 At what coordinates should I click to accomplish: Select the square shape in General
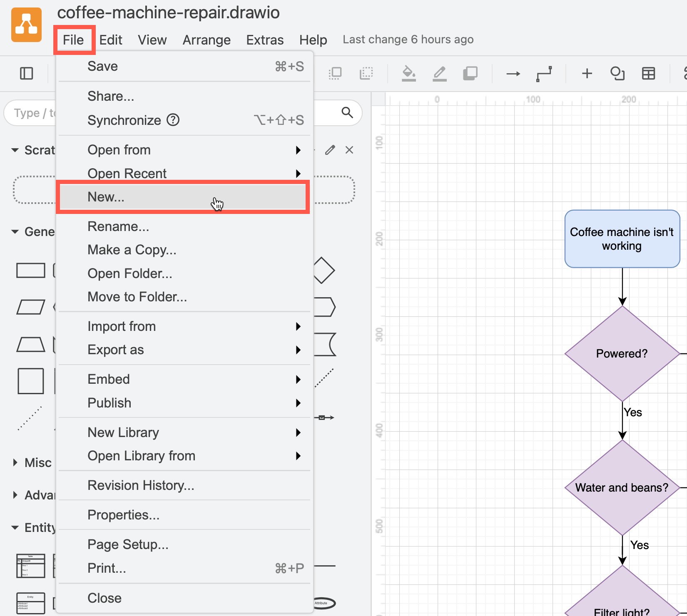31,381
